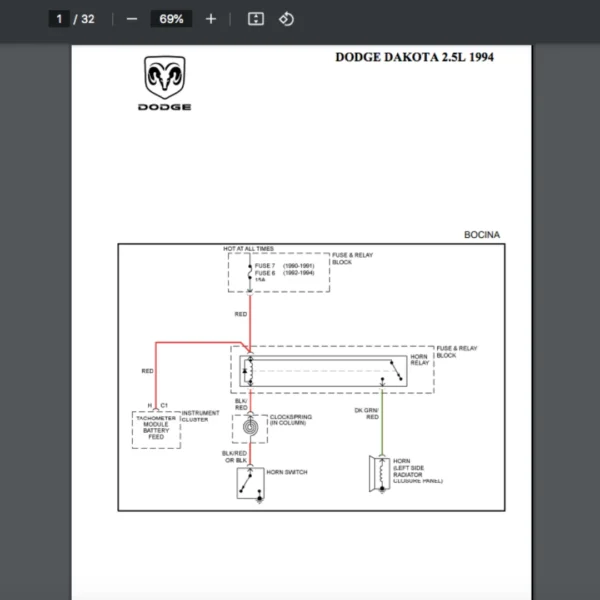Click the BLK/RED OR BLK wire label

pos(235,457)
